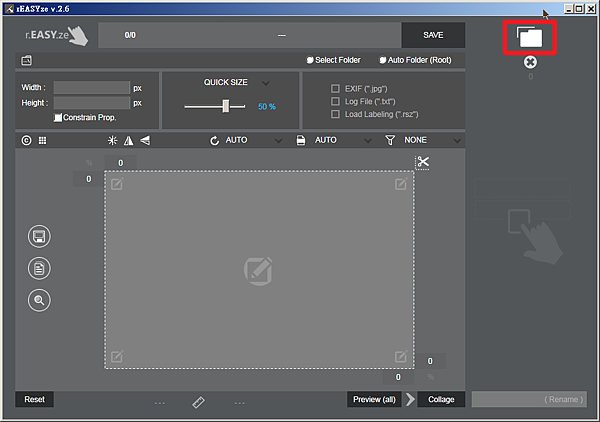Select the Auto Folder (Root) option

pyautogui.click(x=415, y=60)
